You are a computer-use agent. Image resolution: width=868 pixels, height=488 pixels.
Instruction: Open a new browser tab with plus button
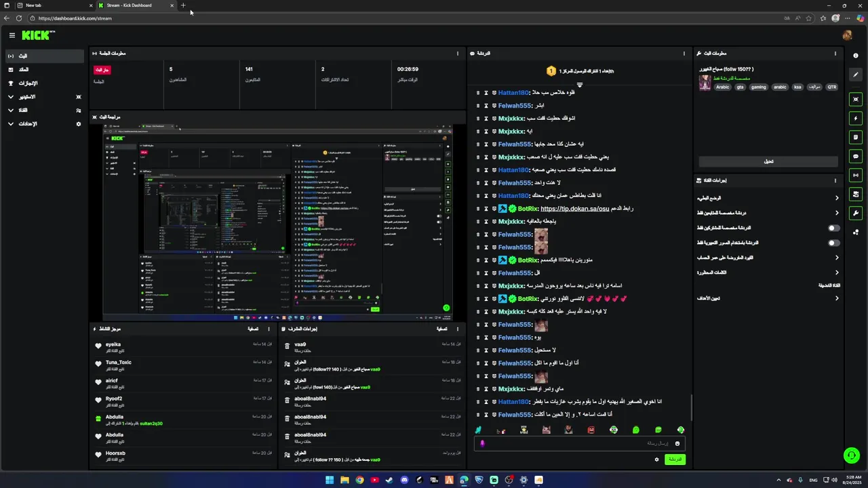(x=183, y=5)
